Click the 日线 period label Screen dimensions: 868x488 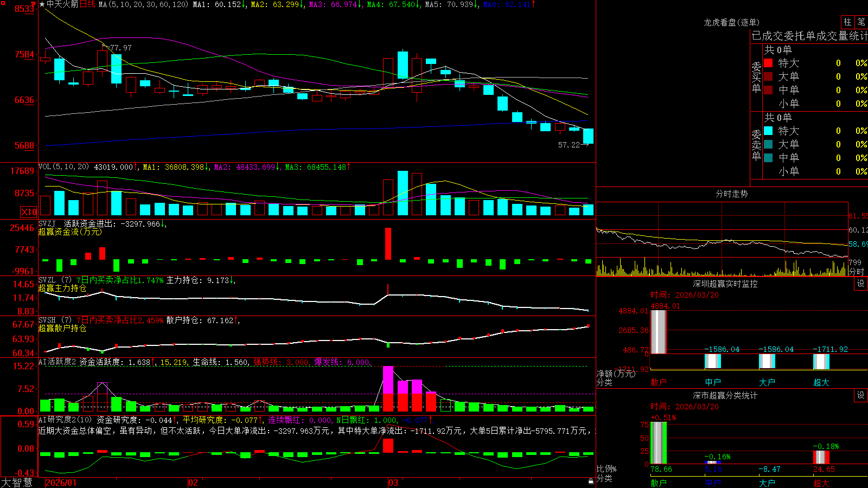pyautogui.click(x=87, y=4)
